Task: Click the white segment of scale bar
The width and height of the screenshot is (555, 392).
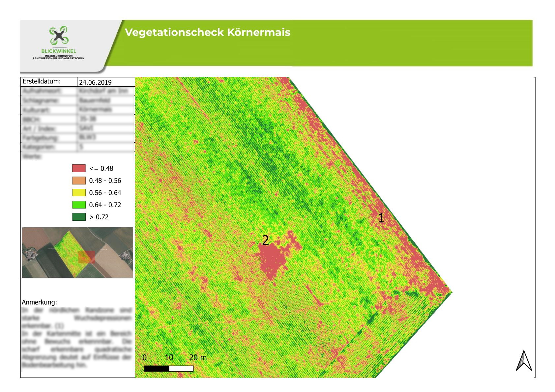Action: pyautogui.click(x=181, y=369)
